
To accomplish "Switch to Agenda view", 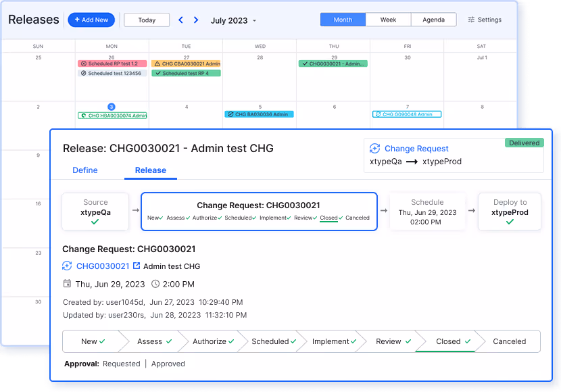I will 434,20.
